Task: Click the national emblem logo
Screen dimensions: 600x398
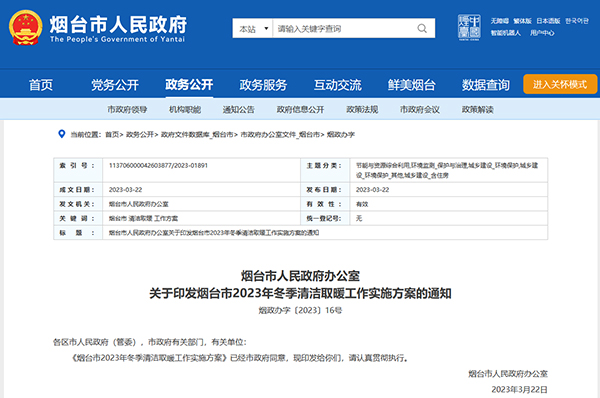Action: click(26, 28)
